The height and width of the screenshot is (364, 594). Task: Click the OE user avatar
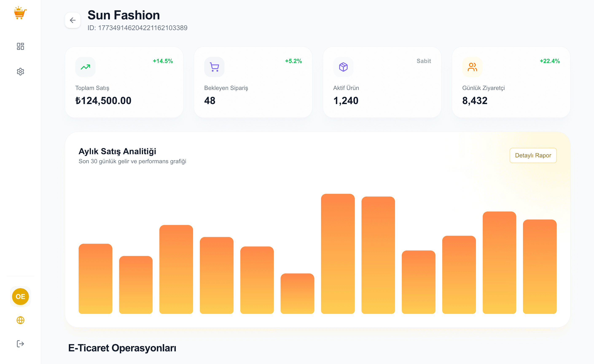[20, 297]
